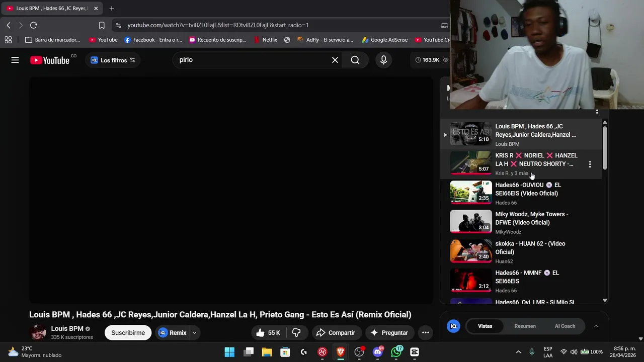Reload the current page
The image size is (644, 362).
pyautogui.click(x=34, y=25)
